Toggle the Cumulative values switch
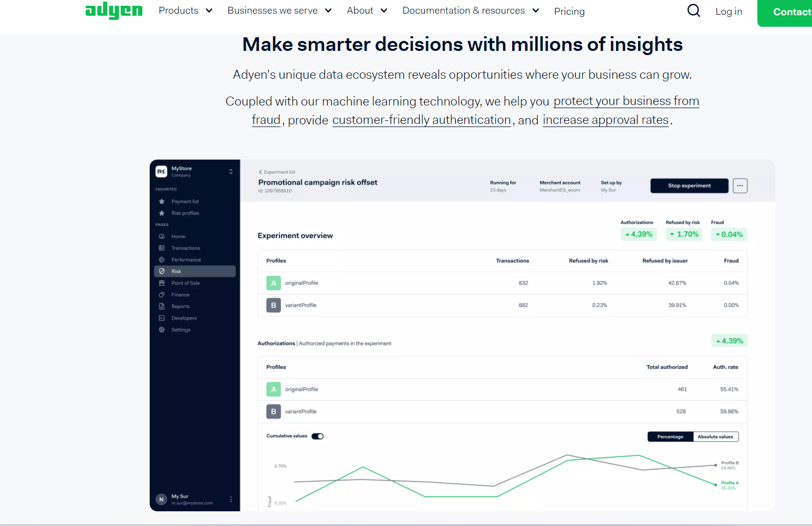The height and width of the screenshot is (526, 812). click(x=317, y=436)
